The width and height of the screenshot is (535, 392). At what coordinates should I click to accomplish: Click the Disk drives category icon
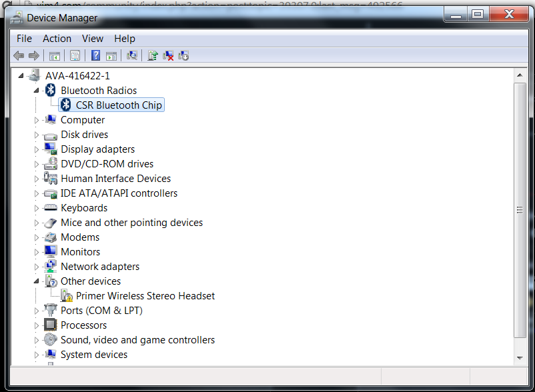pos(51,135)
